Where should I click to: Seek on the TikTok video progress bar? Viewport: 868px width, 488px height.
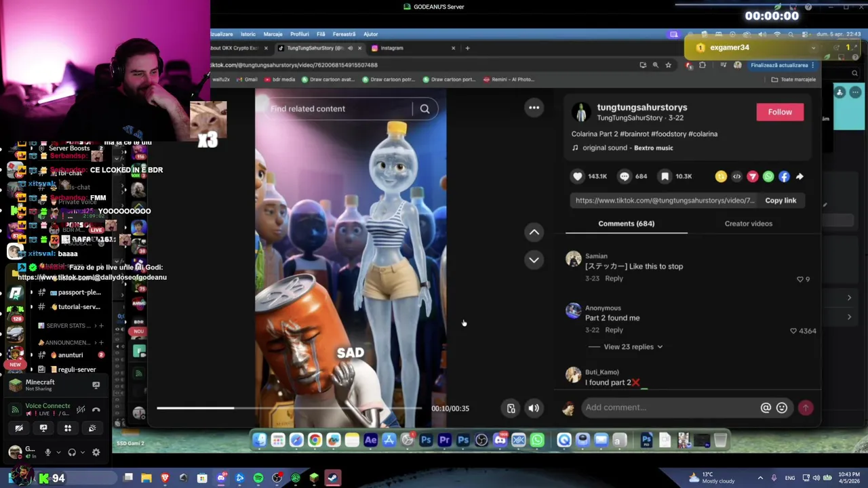(x=289, y=408)
